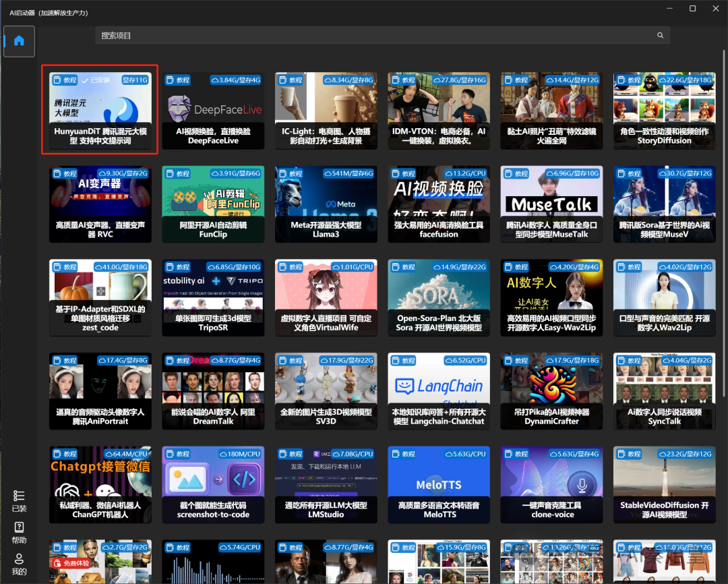This screenshot has width=728, height=584.
Task: Open the 高质量AI变声器 RVC card
Action: [100, 204]
